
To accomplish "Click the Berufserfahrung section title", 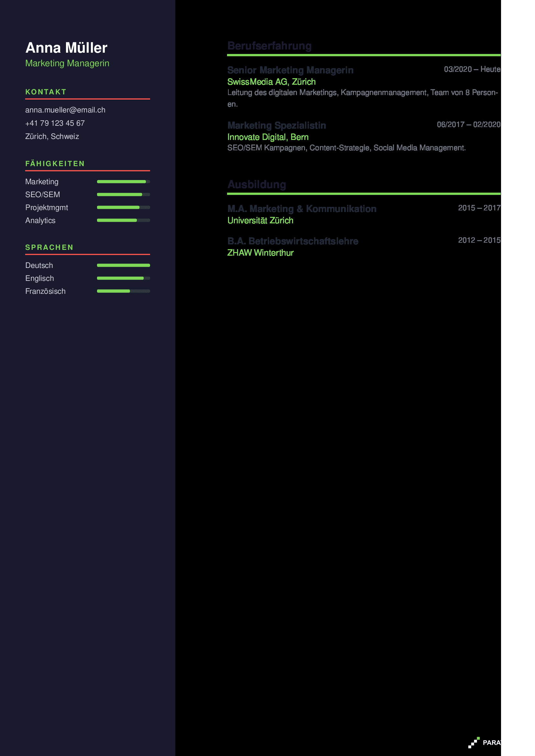I will tap(269, 46).
